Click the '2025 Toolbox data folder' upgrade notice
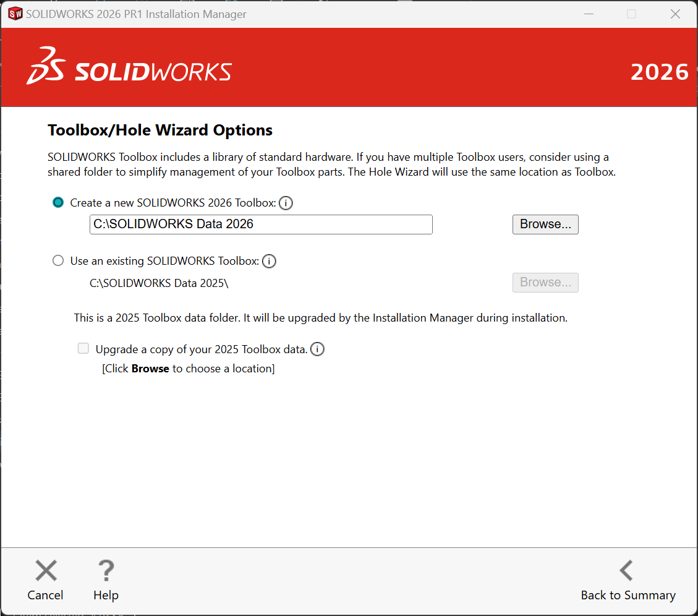698x616 pixels. [320, 318]
